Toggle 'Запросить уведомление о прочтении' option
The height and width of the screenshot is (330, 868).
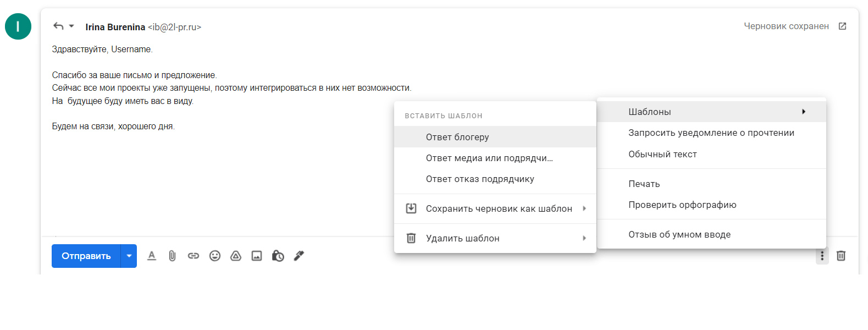pos(711,133)
